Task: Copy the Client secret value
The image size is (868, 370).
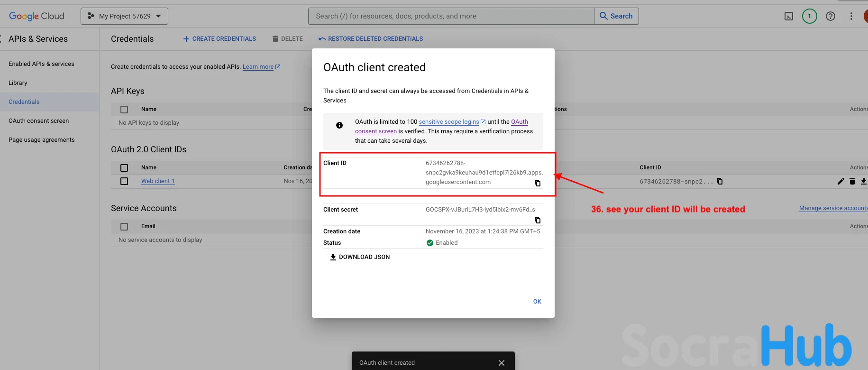Action: pyautogui.click(x=538, y=220)
